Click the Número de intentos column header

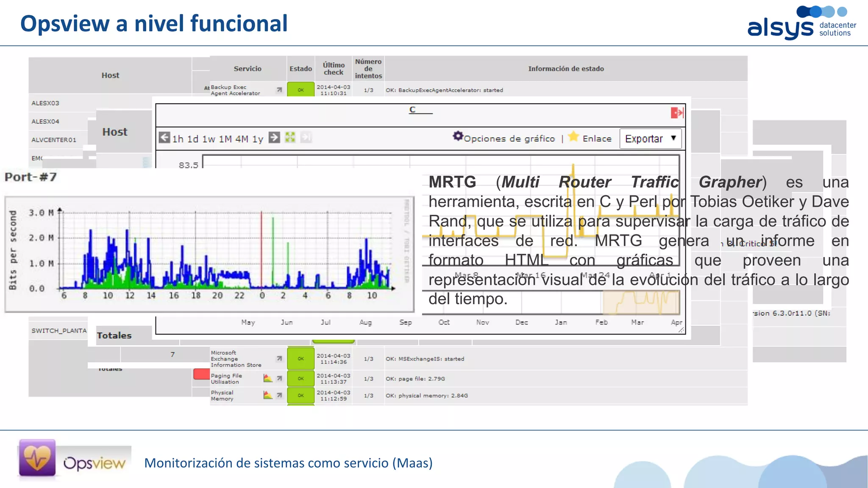coord(368,69)
